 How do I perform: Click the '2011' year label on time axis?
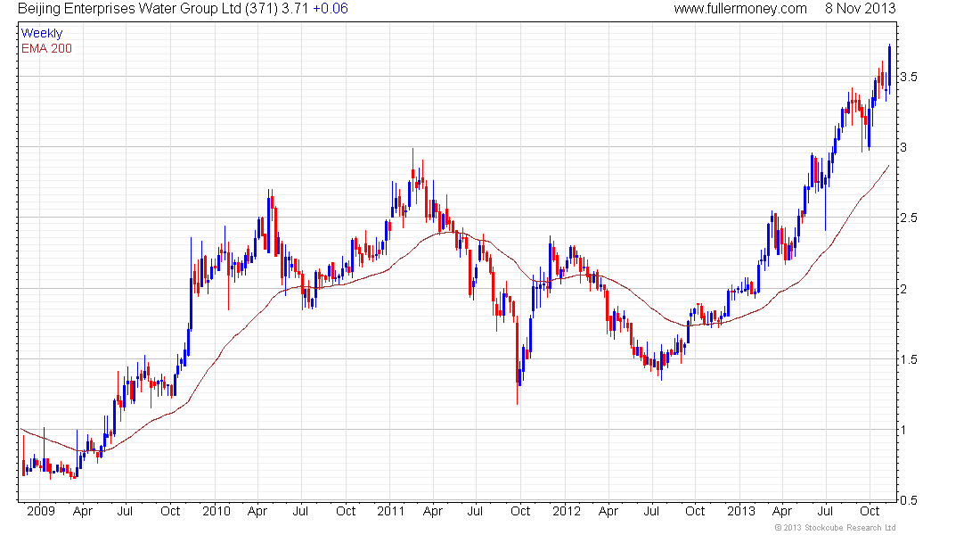click(x=390, y=511)
